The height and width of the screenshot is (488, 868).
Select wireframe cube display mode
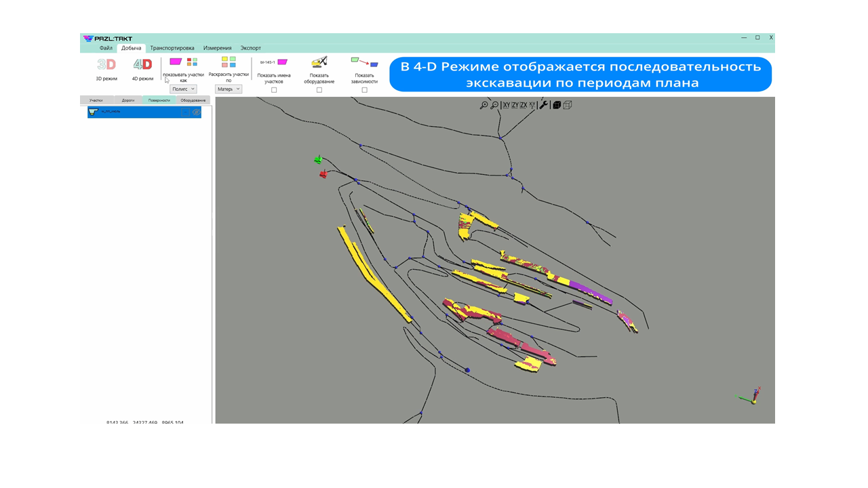(568, 105)
